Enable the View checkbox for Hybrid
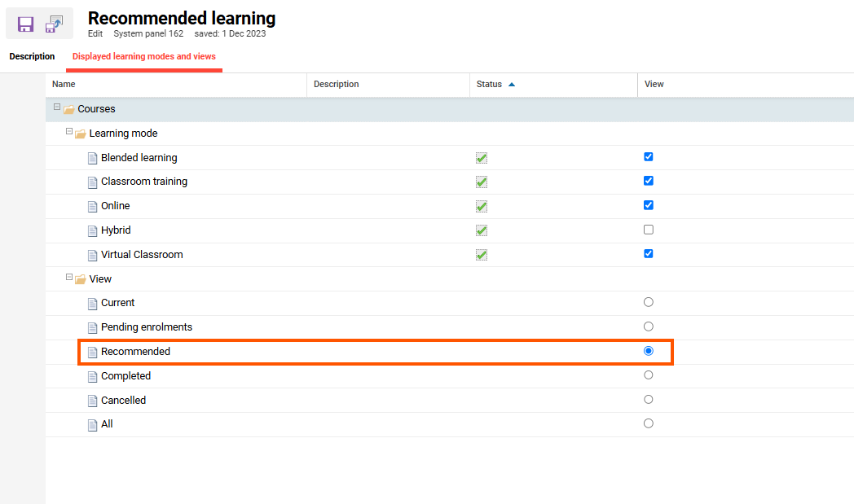The image size is (854, 504). pyautogui.click(x=649, y=230)
